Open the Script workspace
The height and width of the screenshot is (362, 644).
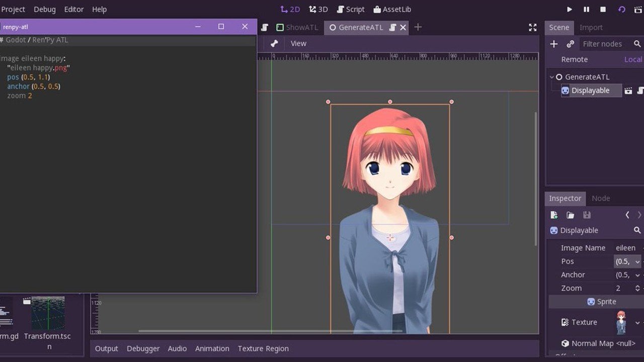[351, 9]
